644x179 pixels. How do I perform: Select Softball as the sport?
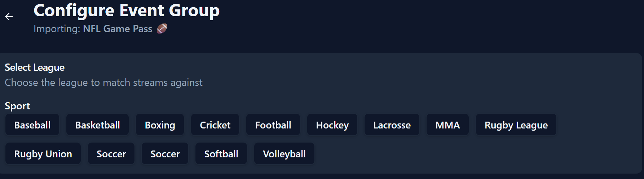pos(221,154)
